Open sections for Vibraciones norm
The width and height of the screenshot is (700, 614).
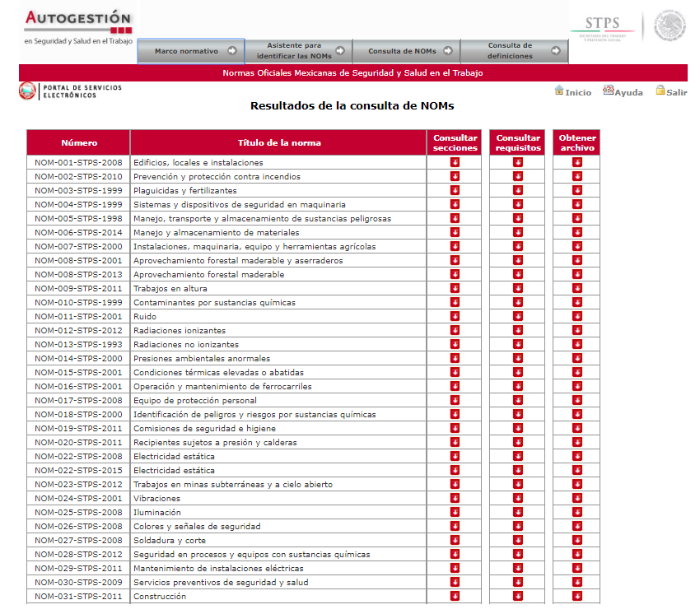(x=455, y=498)
